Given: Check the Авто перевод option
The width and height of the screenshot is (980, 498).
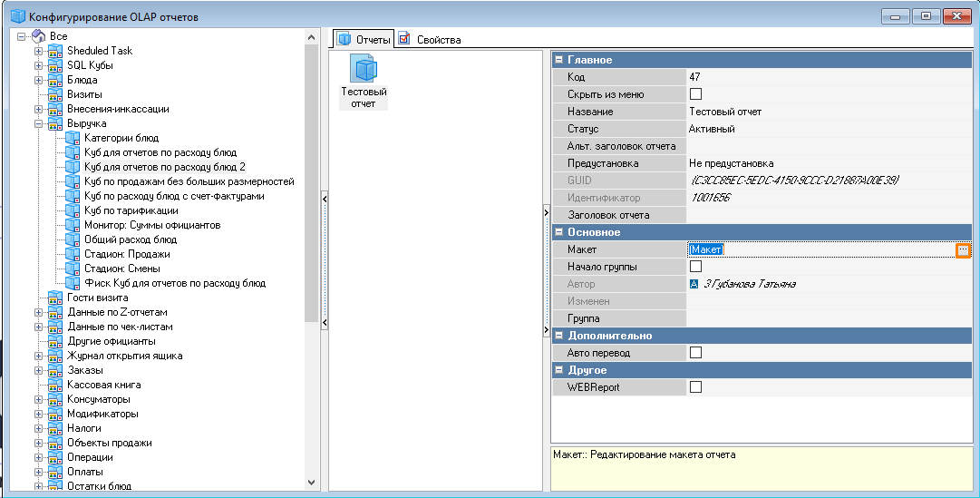Looking at the screenshot, I should click(x=696, y=353).
